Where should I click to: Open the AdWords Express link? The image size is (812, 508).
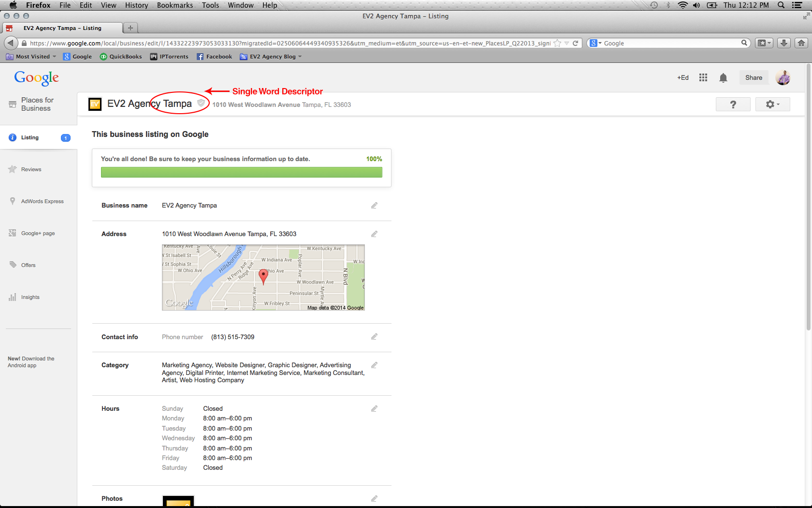tap(42, 201)
